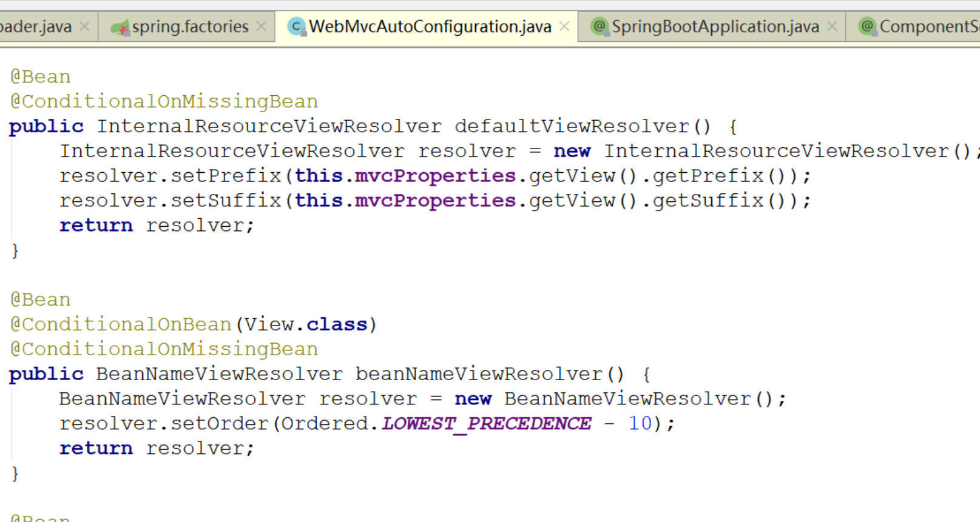Click the getSuffix() call

(719, 201)
